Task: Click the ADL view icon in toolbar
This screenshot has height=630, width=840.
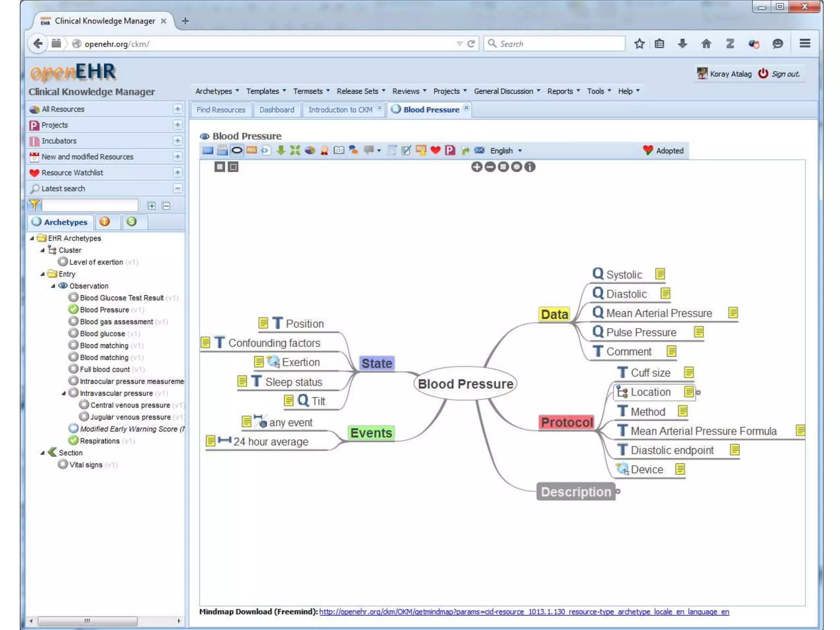Action: click(251, 151)
